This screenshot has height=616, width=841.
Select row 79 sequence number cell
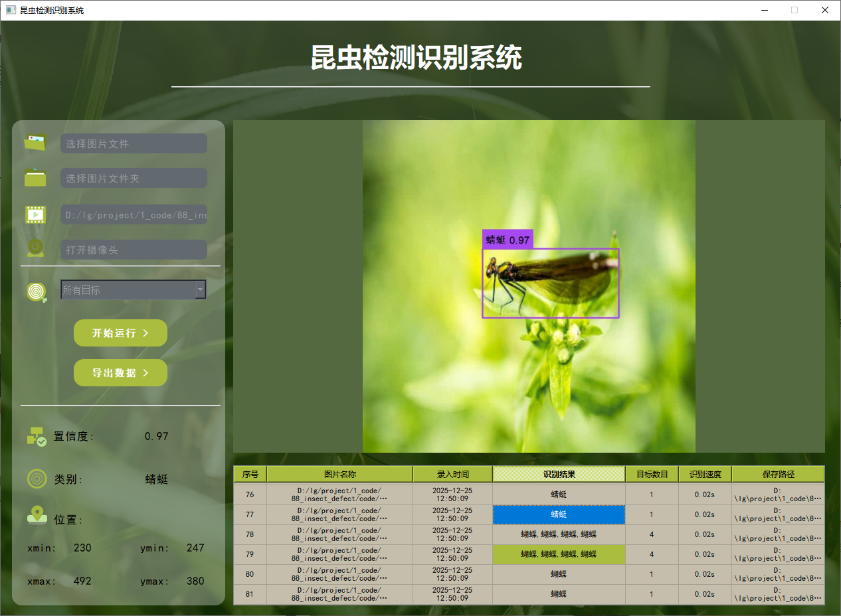coord(250,554)
